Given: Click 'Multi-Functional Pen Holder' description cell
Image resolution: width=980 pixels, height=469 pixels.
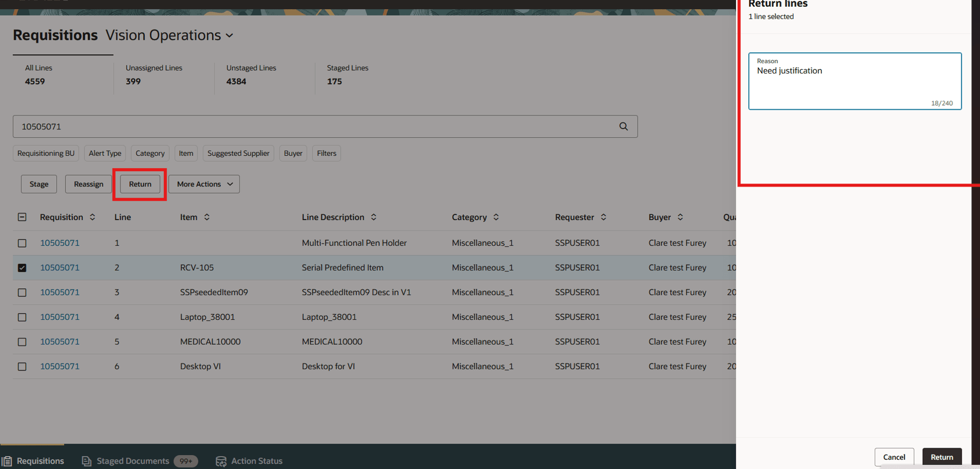Looking at the screenshot, I should click(354, 243).
